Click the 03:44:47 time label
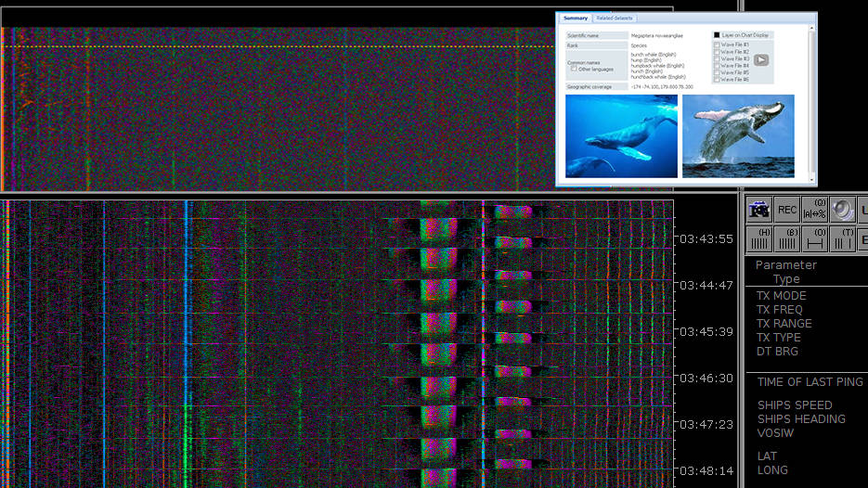Screen dimensions: 868x488 coord(706,286)
